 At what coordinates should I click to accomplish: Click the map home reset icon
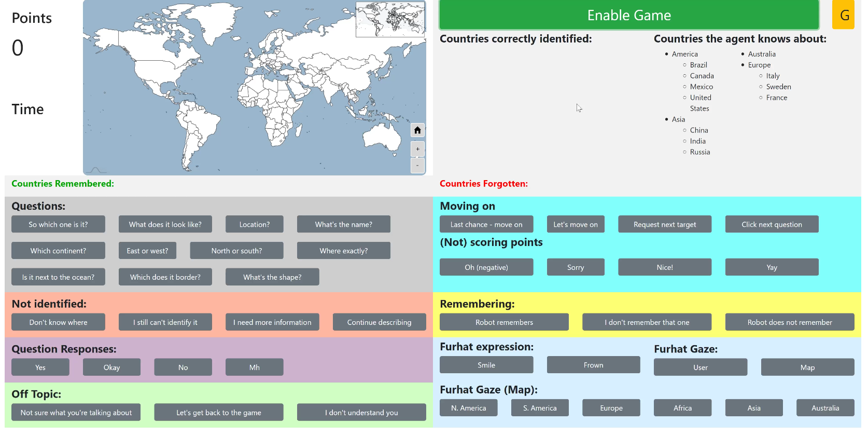click(417, 130)
